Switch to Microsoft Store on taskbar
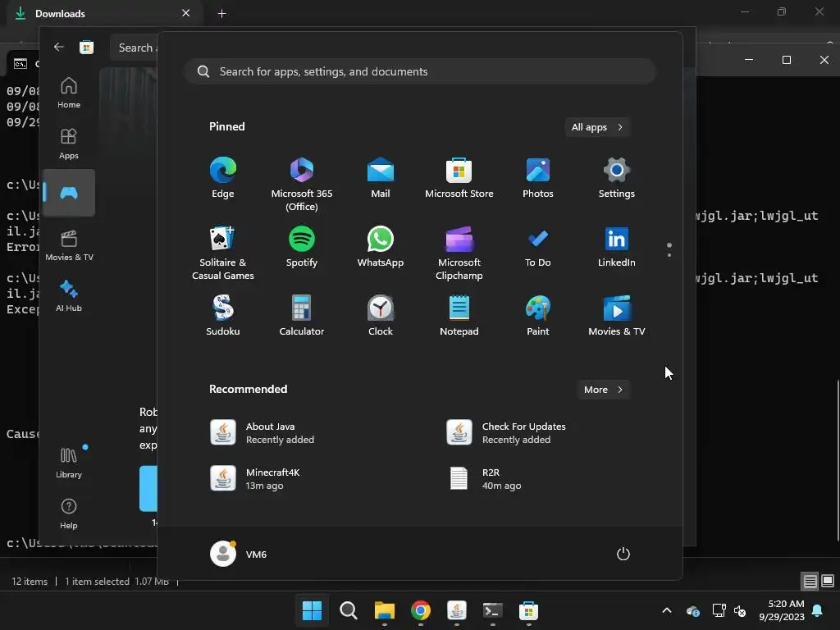The width and height of the screenshot is (840, 630). tap(528, 610)
